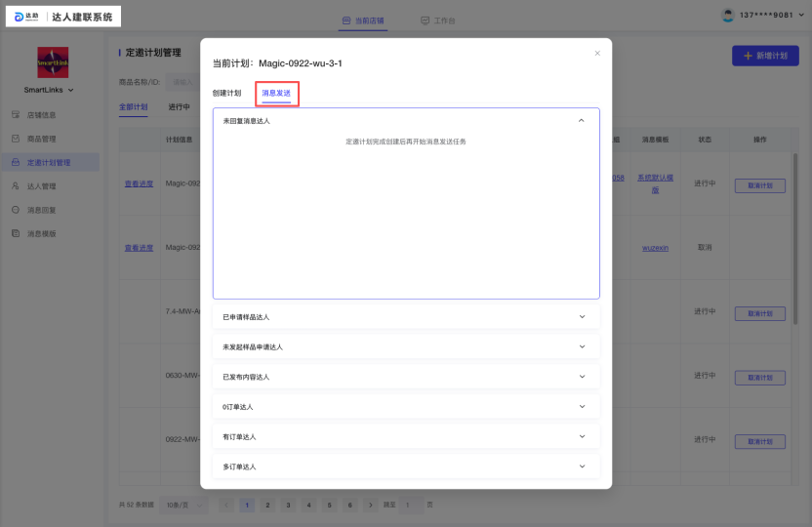
Task: Click the 消息回复 sidebar icon
Action: click(x=16, y=210)
